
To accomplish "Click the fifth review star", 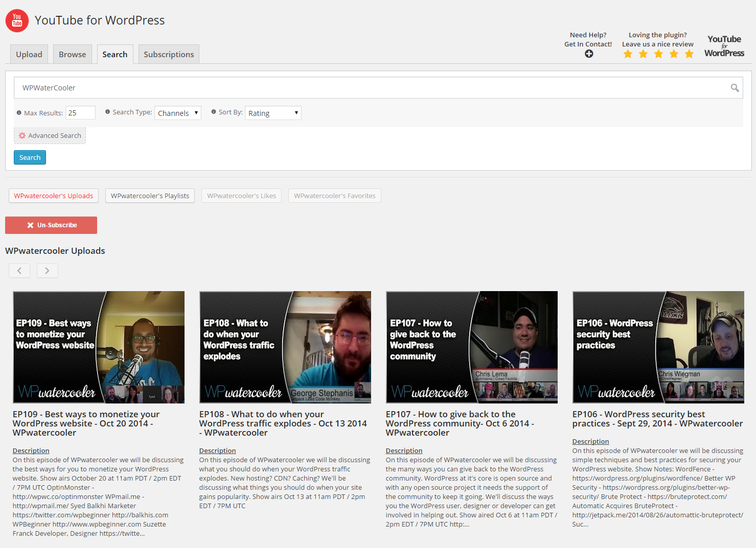I will coord(689,54).
